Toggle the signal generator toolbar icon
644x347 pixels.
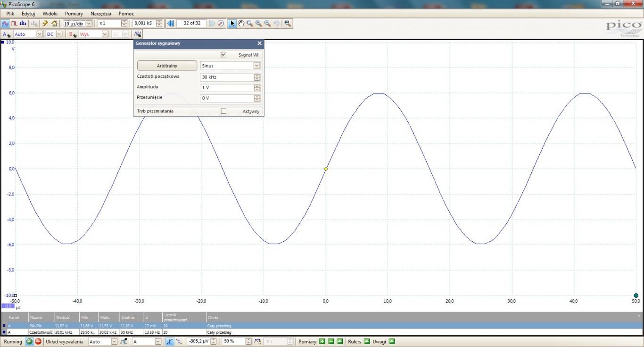pyautogui.click(x=137, y=34)
